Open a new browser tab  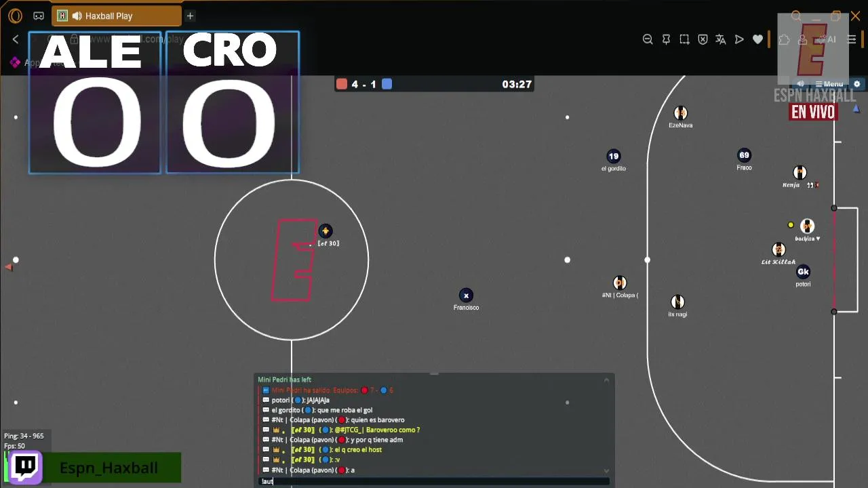190,16
